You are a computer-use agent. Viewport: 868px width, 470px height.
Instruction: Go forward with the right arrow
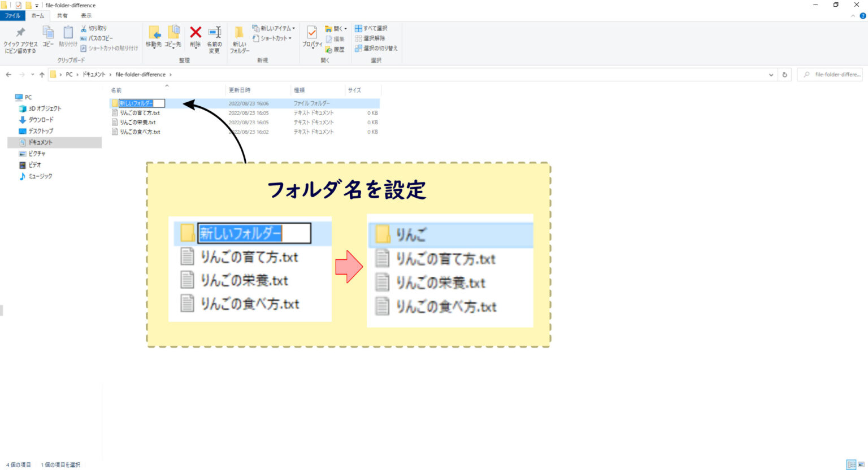(22, 75)
